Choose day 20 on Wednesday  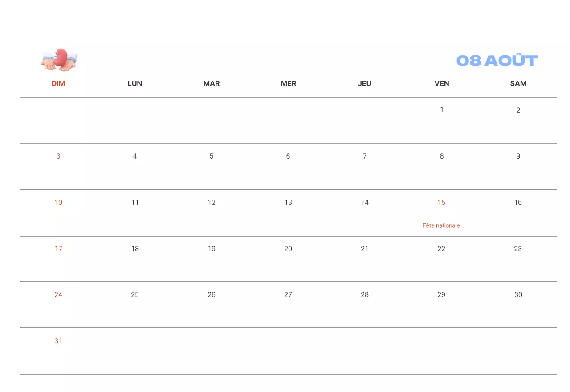[288, 249]
